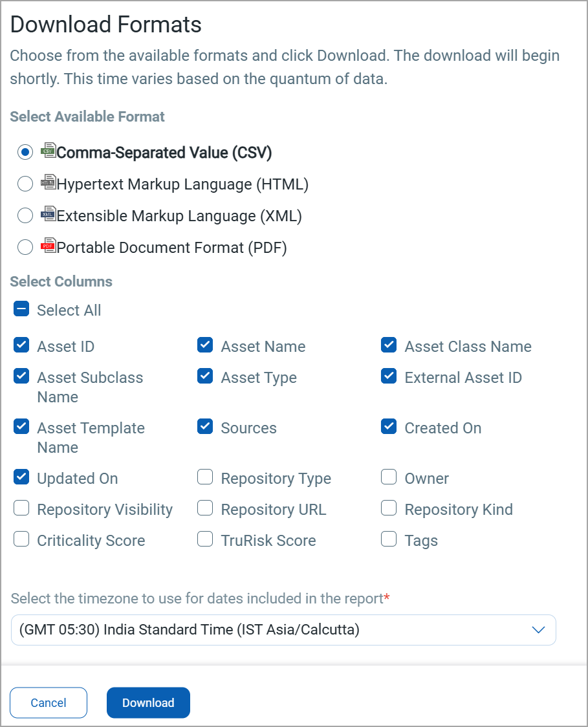588x727 pixels.
Task: Open the timezone dropdown chevron
Action: (538, 630)
